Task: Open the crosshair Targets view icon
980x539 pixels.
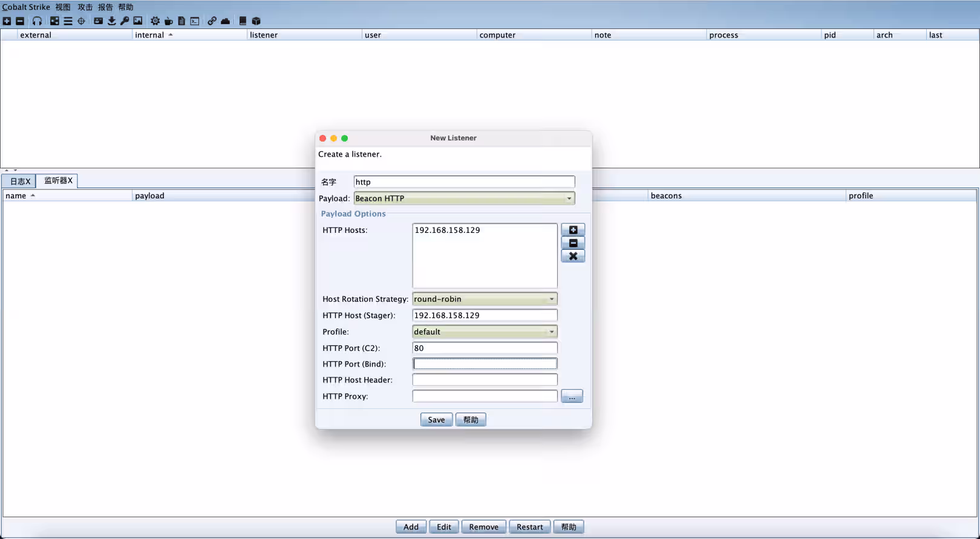Action: 81,21
